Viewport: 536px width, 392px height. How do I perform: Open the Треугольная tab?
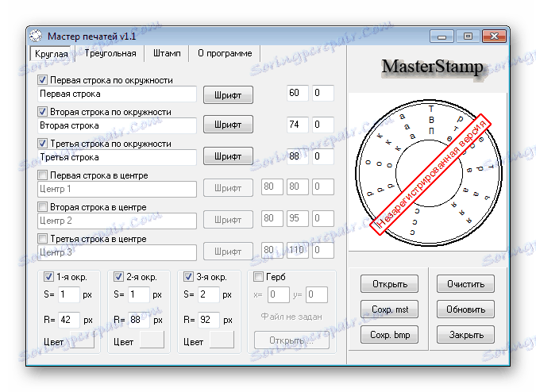110,54
